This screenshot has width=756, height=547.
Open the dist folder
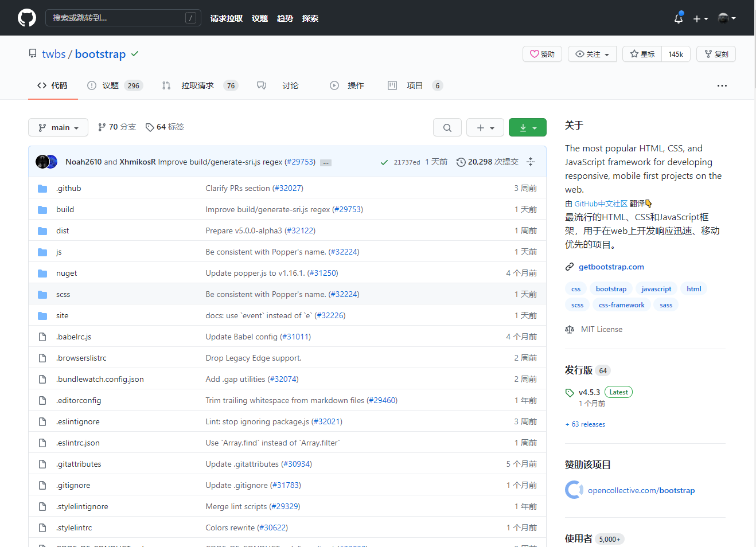point(63,230)
